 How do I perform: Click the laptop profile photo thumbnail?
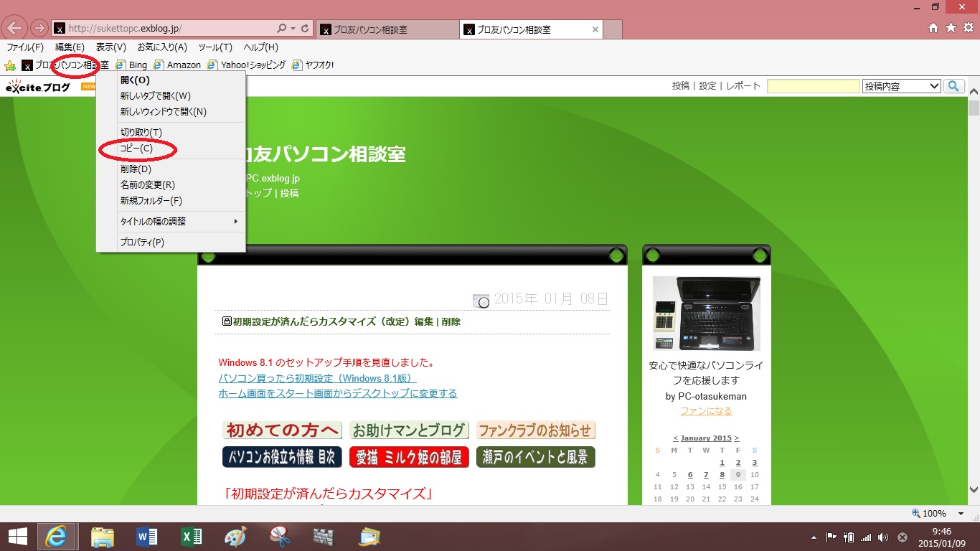[707, 314]
